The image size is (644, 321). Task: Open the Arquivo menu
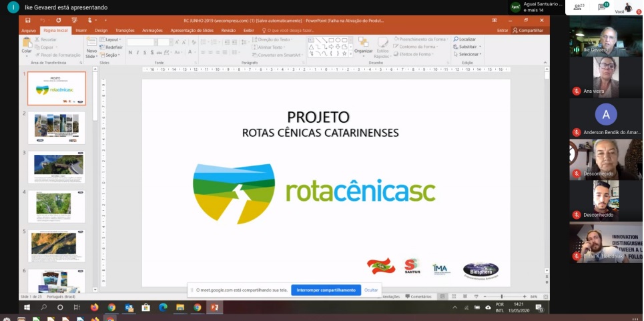pyautogui.click(x=29, y=31)
